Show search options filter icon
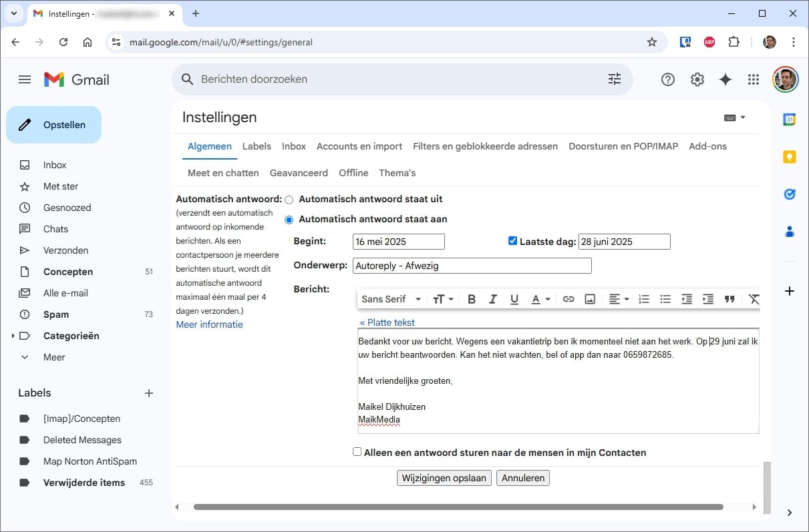The image size is (809, 532). [x=615, y=79]
